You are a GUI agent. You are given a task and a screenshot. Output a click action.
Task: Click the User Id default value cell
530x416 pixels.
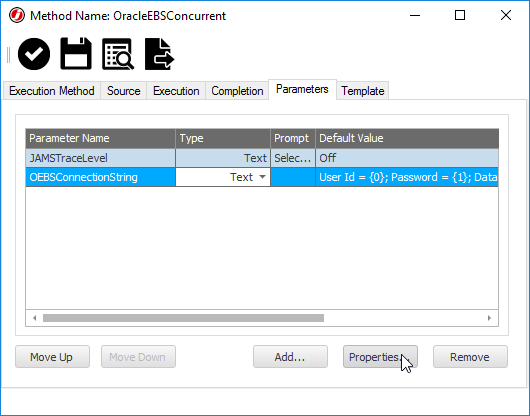407,177
